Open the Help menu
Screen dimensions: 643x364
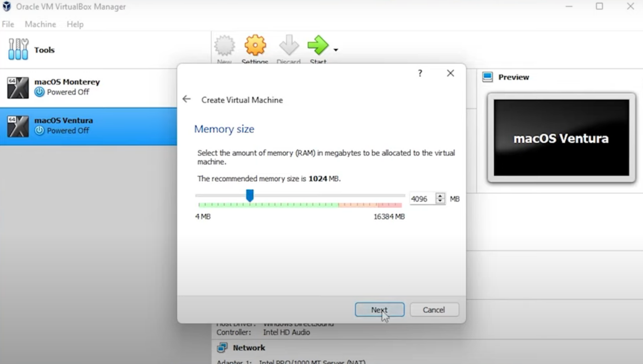[75, 24]
